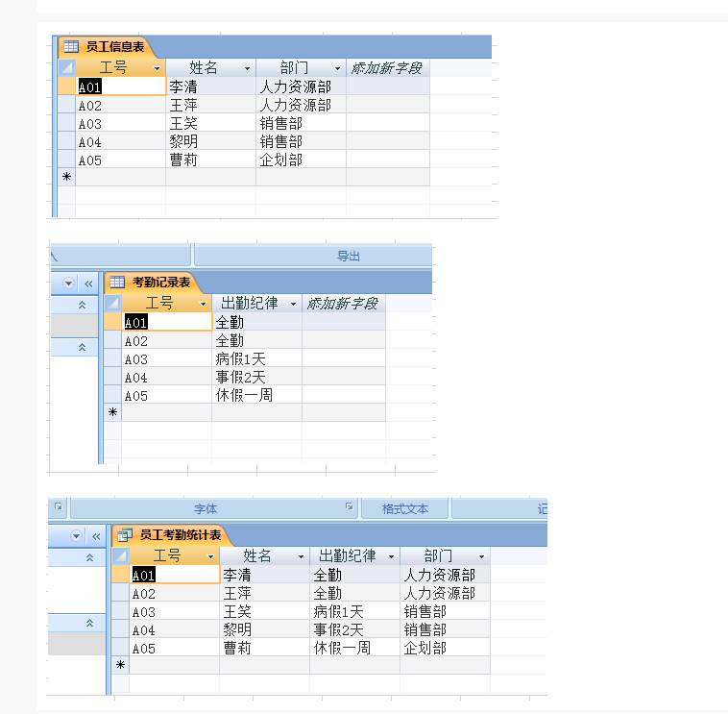
Task: Switch to the 员工信息表 tab
Action: 114,46
